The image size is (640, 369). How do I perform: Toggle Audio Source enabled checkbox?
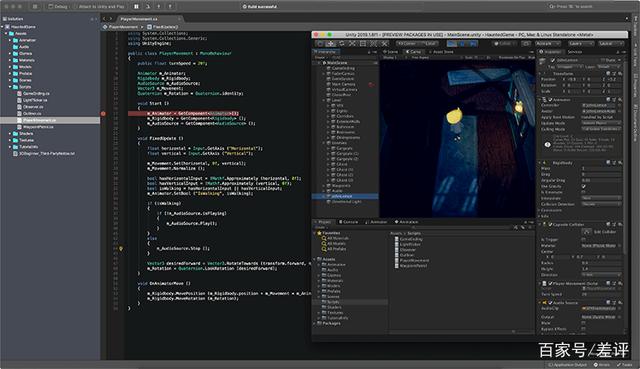(550, 303)
